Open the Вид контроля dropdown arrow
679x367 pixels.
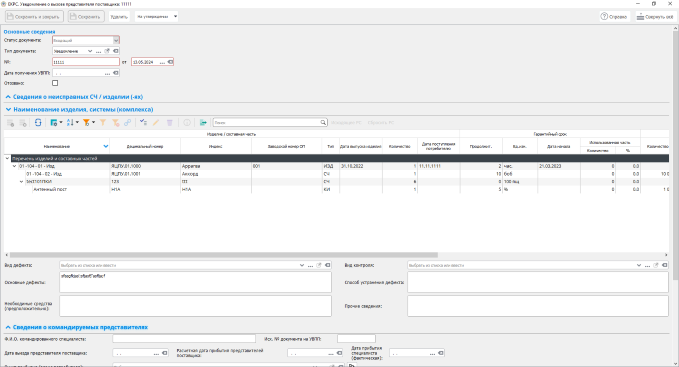pos(639,265)
